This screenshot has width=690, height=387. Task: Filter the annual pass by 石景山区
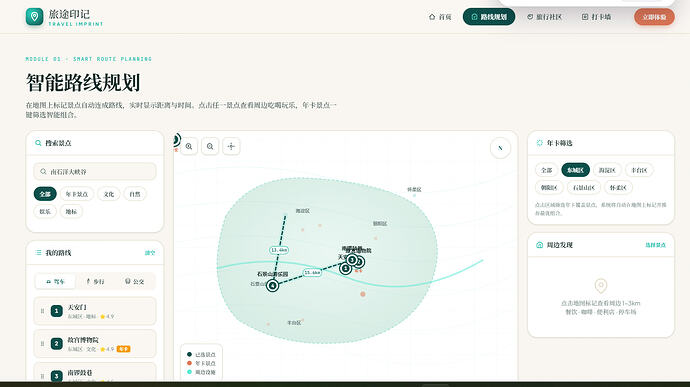[x=584, y=188]
